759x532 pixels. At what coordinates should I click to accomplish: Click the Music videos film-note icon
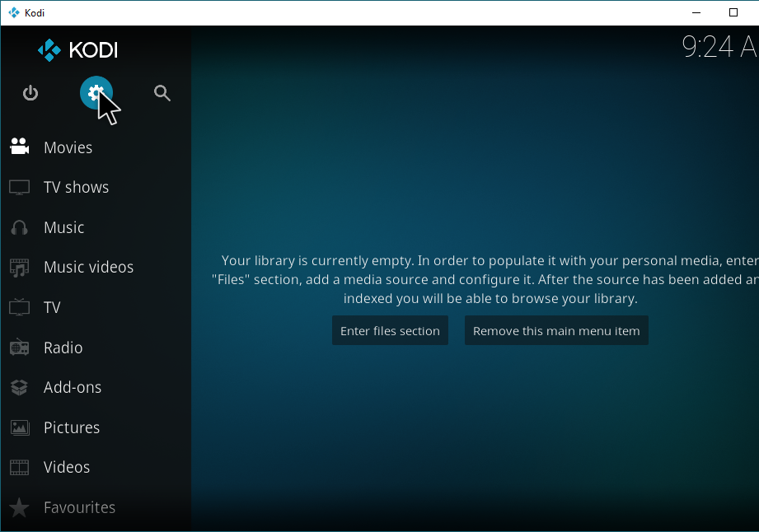[x=19, y=268]
